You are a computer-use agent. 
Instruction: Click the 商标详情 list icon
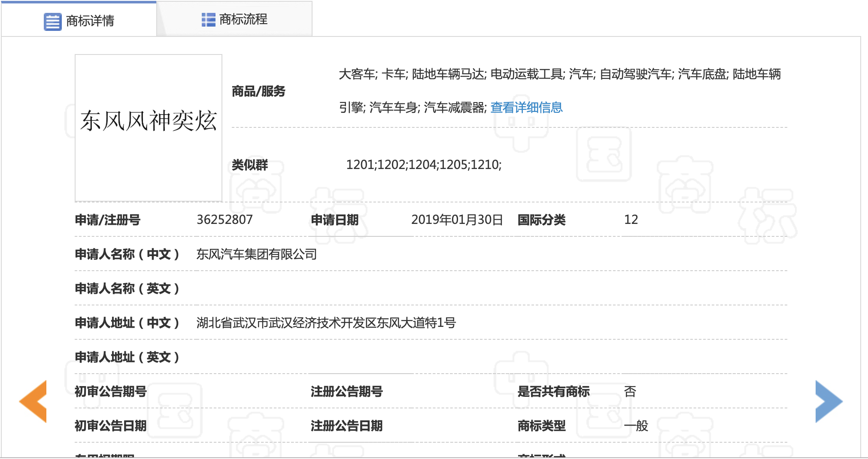[53, 22]
